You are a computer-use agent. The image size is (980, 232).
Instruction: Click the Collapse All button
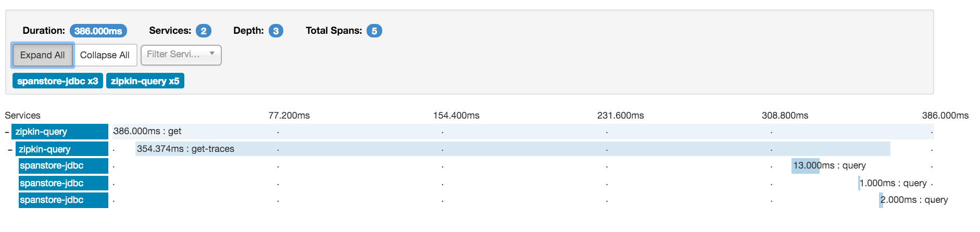(105, 55)
